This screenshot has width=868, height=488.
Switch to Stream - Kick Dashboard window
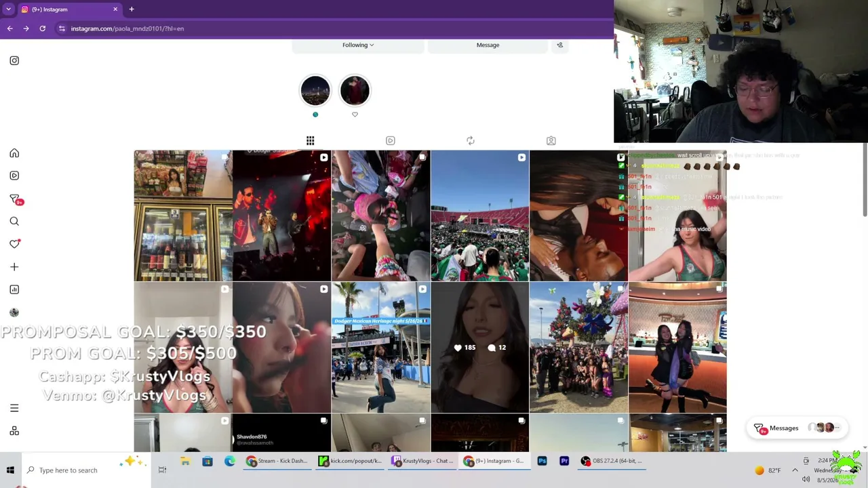click(277, 462)
